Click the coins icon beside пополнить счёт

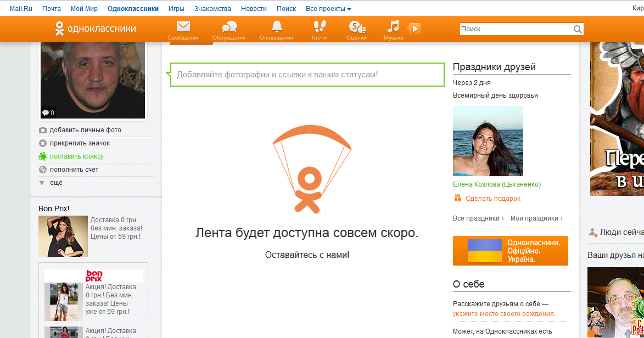(43, 170)
